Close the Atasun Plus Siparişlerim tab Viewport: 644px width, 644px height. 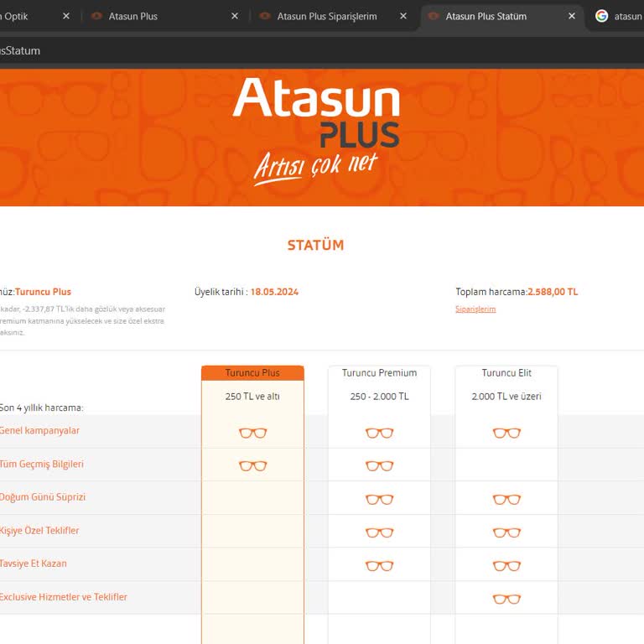pos(403,16)
